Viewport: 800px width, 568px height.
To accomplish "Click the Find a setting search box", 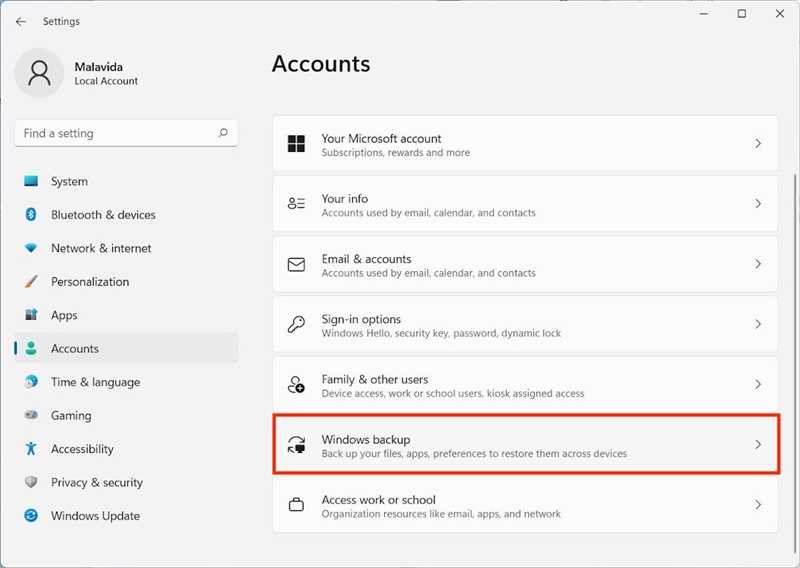I will [x=126, y=133].
